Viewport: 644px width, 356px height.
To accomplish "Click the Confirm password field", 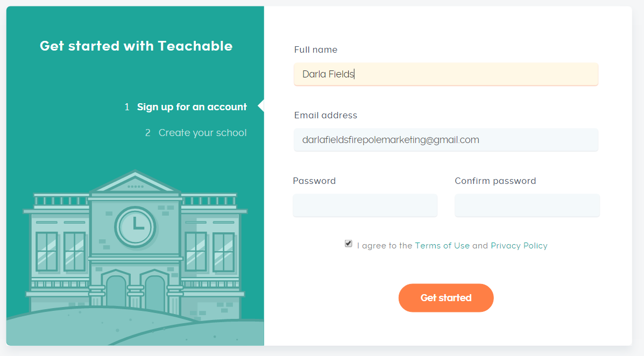I will pos(527,205).
